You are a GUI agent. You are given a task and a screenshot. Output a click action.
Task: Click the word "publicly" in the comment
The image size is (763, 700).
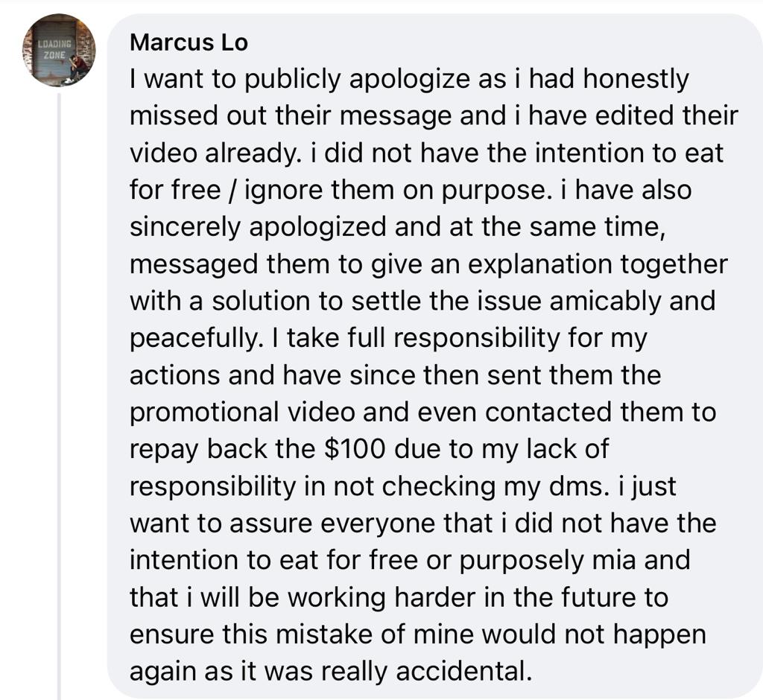(x=292, y=80)
